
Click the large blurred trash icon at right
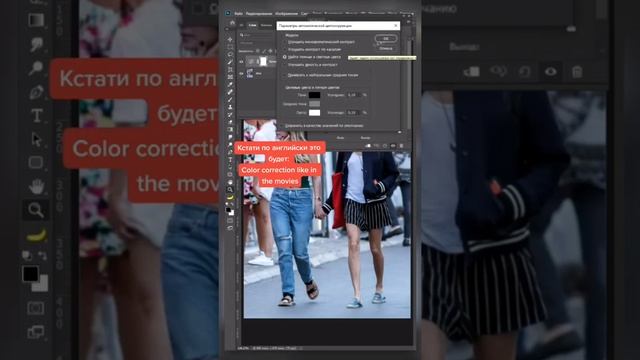tap(577, 72)
